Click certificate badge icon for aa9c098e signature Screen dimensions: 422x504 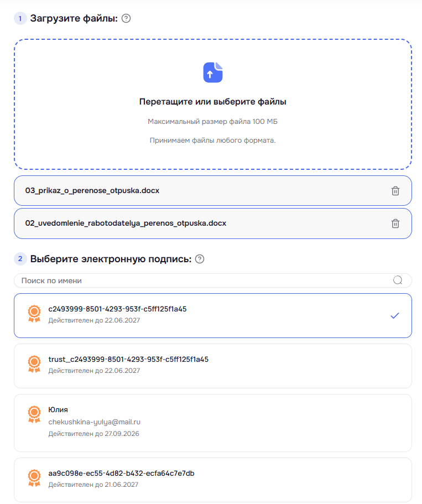[34, 478]
